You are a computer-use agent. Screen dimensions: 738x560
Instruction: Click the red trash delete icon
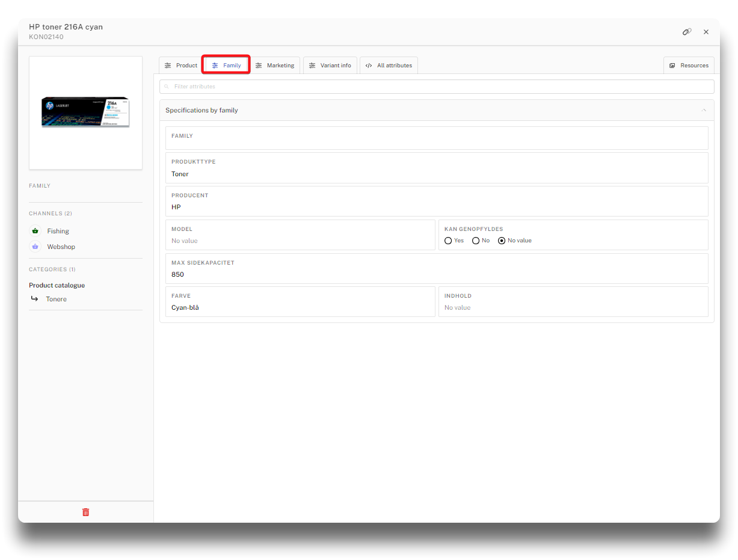click(85, 512)
